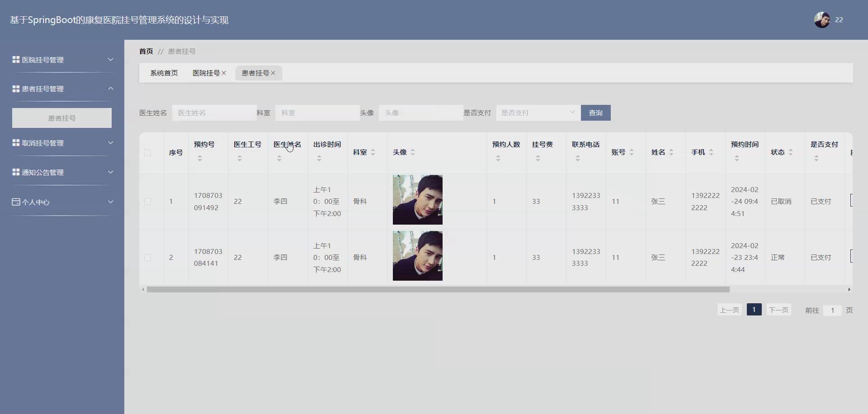Check the row 1 checkbox
This screenshot has width=868, height=414.
pyautogui.click(x=147, y=202)
